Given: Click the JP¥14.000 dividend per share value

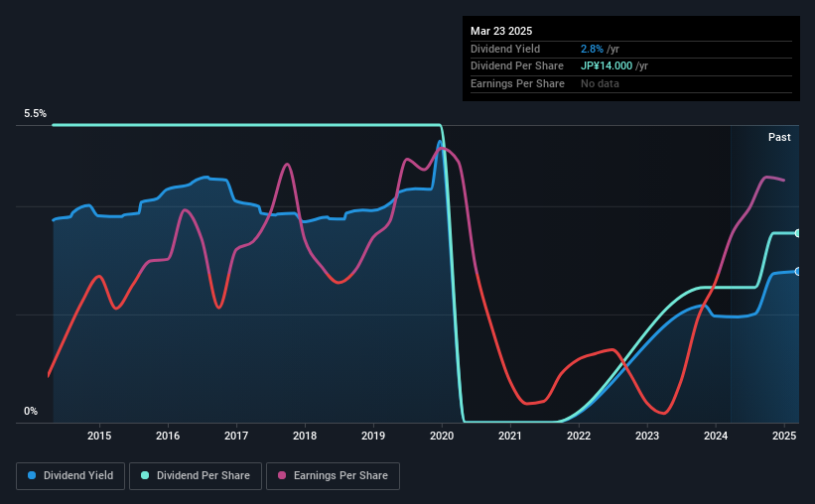Looking at the screenshot, I should point(607,66).
